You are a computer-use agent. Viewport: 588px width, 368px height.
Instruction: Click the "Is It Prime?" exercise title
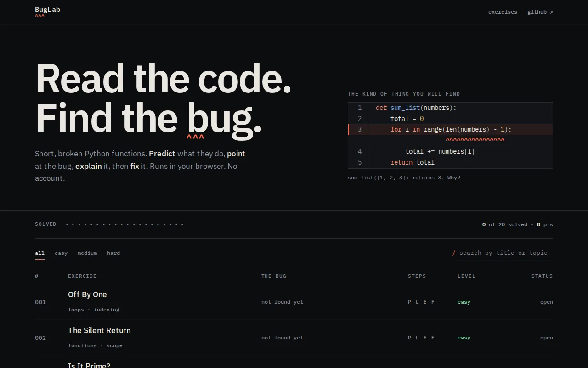coord(89,365)
